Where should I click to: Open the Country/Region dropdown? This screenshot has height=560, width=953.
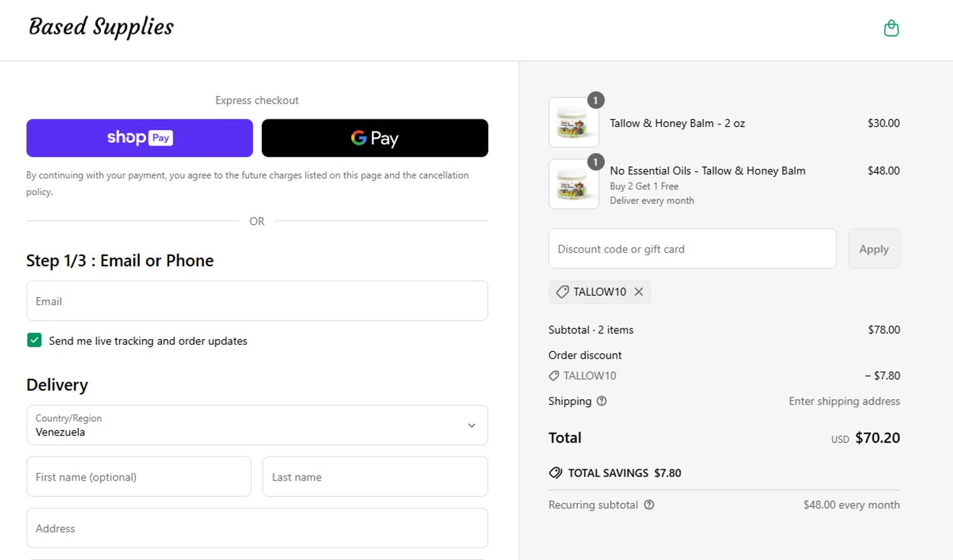tap(257, 425)
